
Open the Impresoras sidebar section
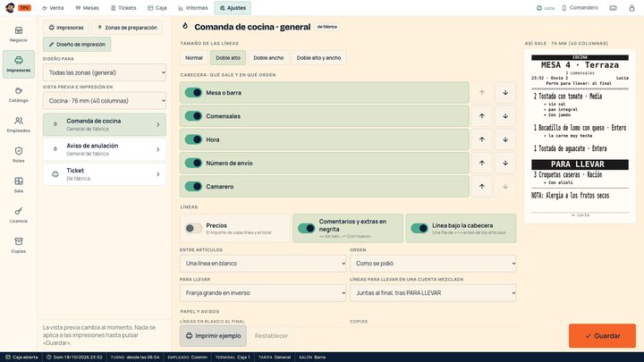coord(19,64)
